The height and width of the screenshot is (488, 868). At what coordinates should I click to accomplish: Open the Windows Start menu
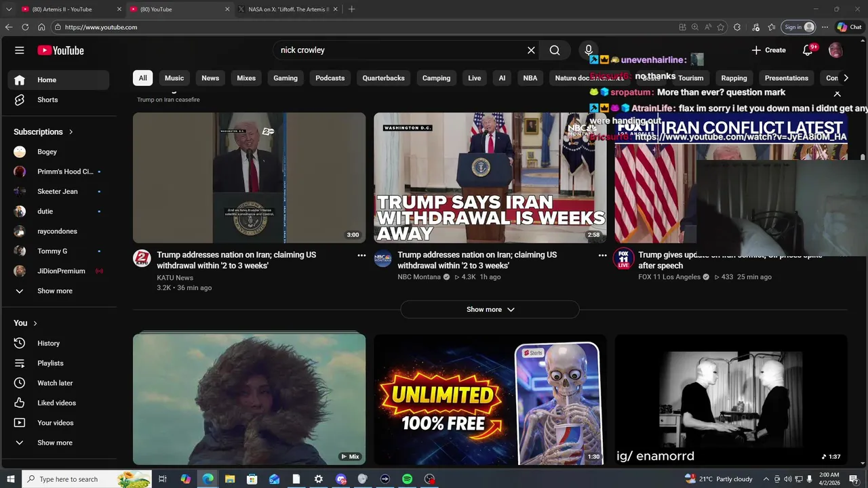pyautogui.click(x=11, y=479)
